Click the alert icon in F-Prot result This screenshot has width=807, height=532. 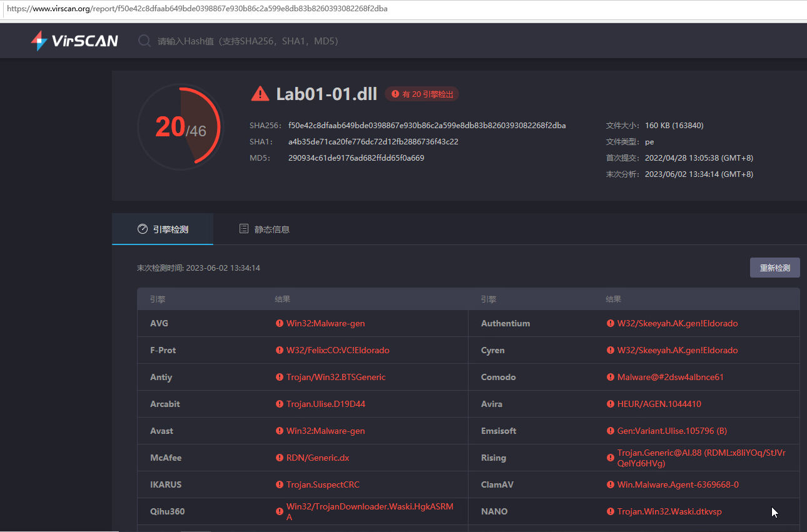click(x=280, y=351)
